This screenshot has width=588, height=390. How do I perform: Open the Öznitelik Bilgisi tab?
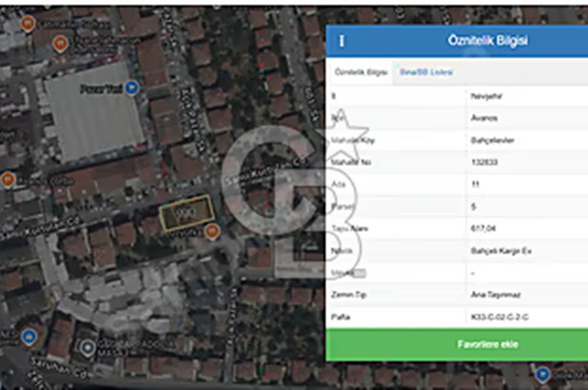point(360,72)
